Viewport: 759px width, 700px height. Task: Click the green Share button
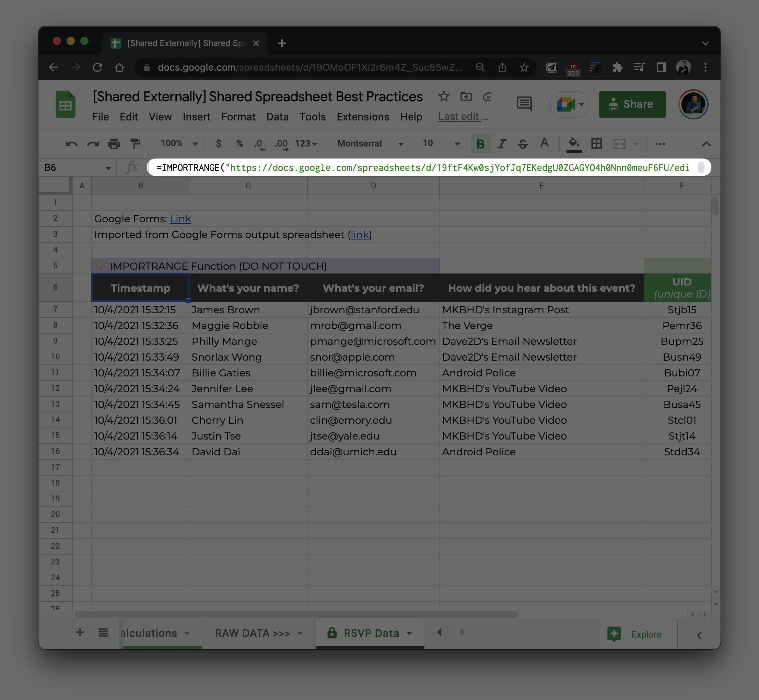[x=632, y=104]
